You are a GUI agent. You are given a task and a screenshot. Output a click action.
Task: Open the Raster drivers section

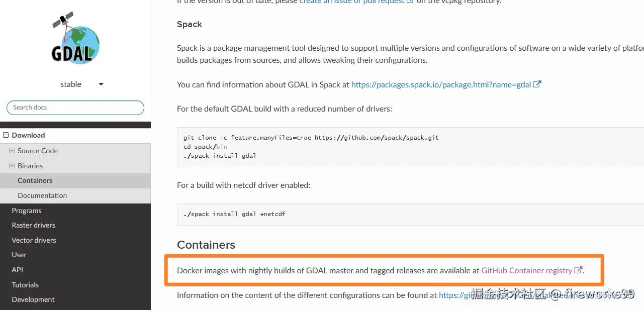(33, 225)
